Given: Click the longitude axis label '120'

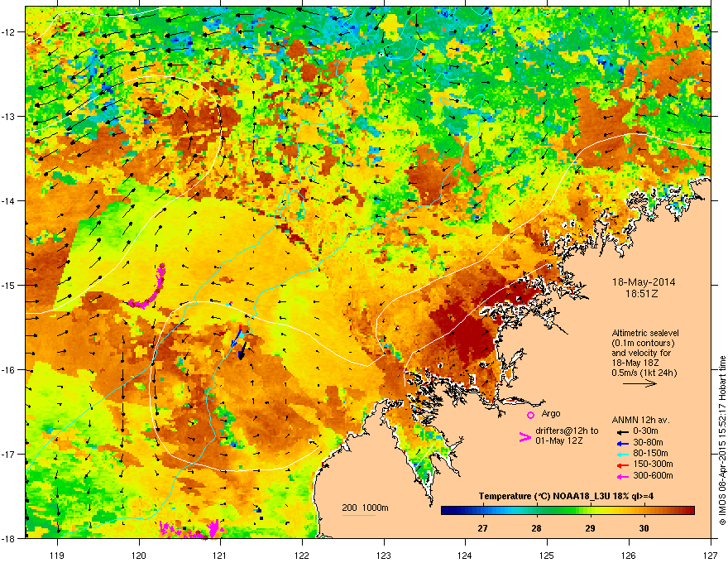Looking at the screenshot, I should [139, 555].
